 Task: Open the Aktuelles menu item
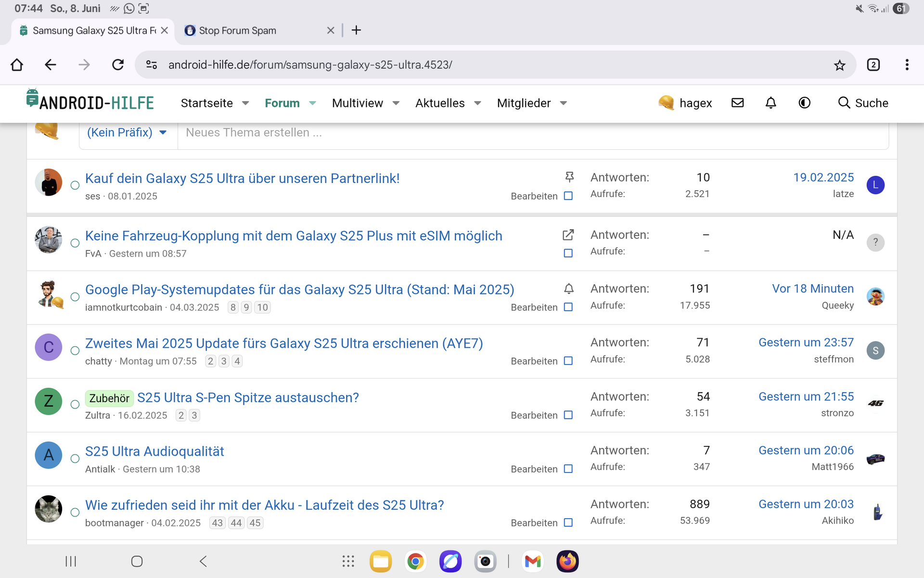(x=440, y=103)
